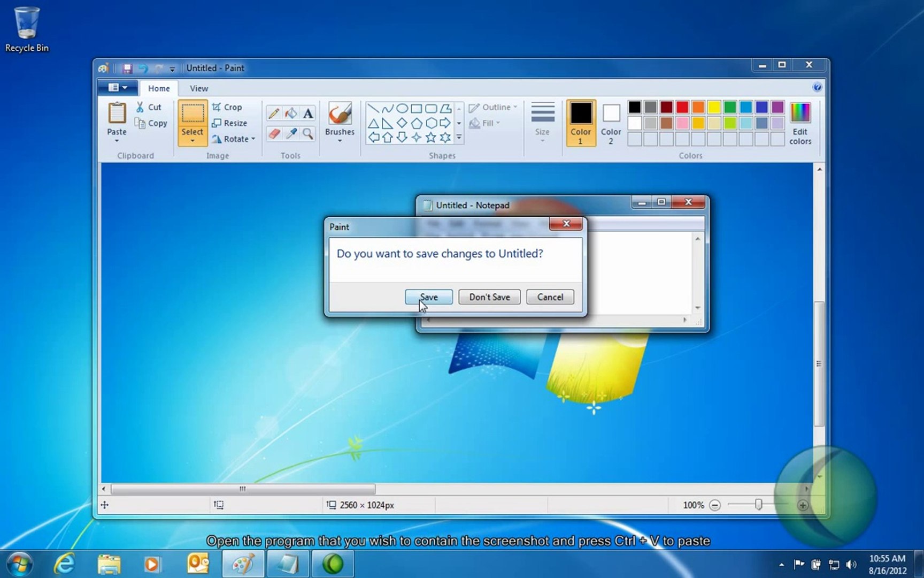Choose the Five-point star shape

(x=431, y=138)
